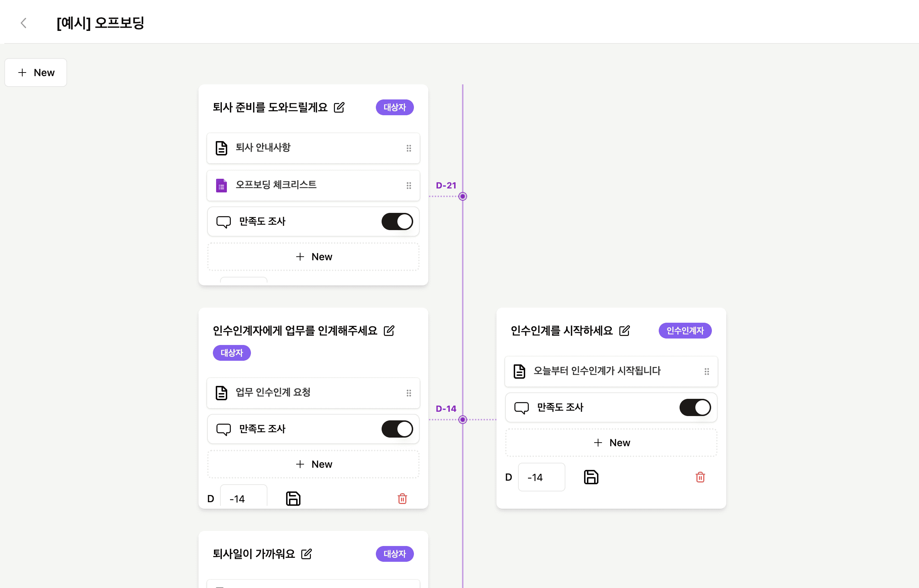Save the '인수인계자에게 업무를 인계해주세요' card D-day
This screenshot has height=588, width=919.
[x=293, y=498]
